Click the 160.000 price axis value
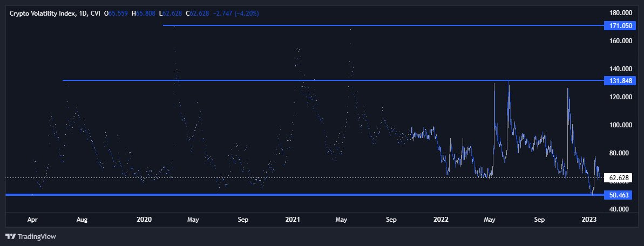Viewport: 644px width, 246px height. pos(621,41)
